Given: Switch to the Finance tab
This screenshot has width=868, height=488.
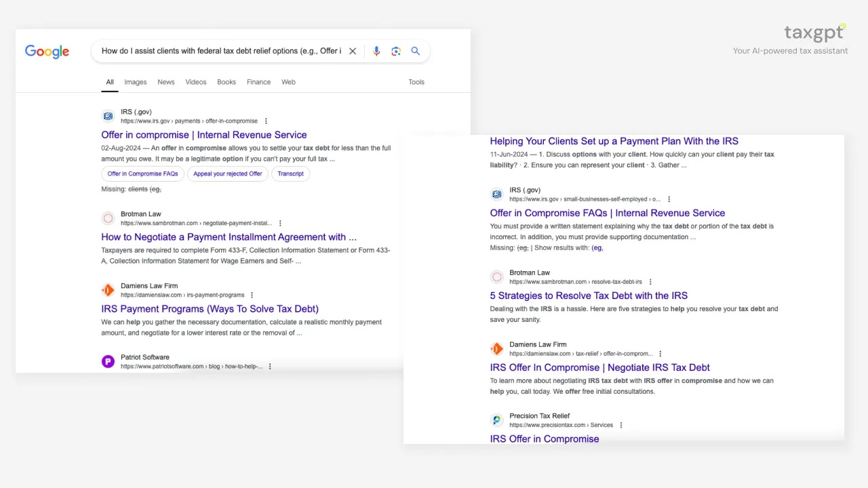Looking at the screenshot, I should click(x=258, y=82).
